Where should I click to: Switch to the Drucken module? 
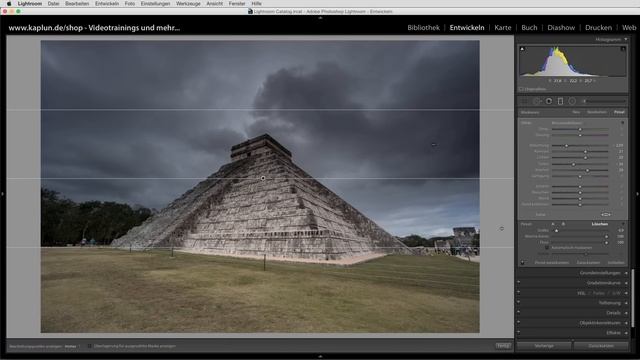pos(598,28)
